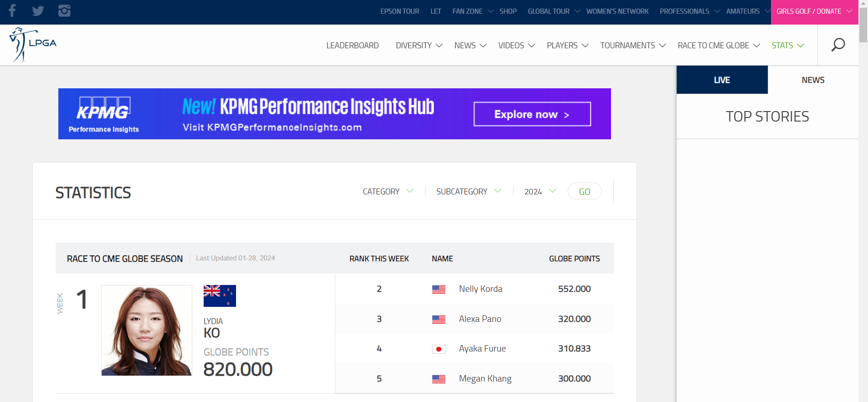Click the Japan flag beside Ayaka Furue
Image resolution: width=868 pixels, height=402 pixels.
(x=439, y=349)
